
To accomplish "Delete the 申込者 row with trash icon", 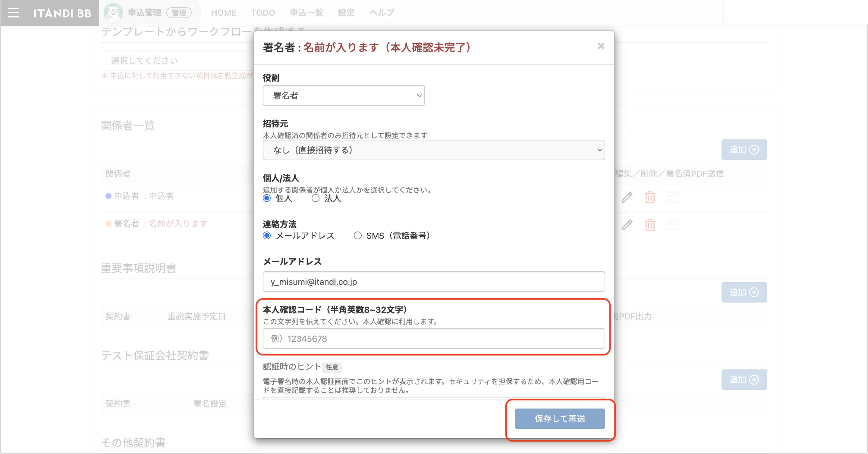I will tap(650, 197).
